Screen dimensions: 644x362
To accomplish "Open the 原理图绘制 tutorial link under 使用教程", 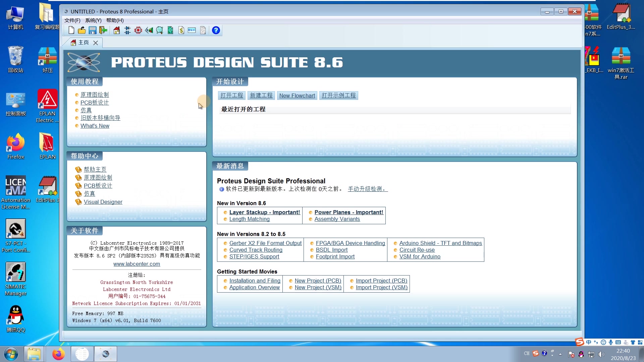I will click(95, 95).
